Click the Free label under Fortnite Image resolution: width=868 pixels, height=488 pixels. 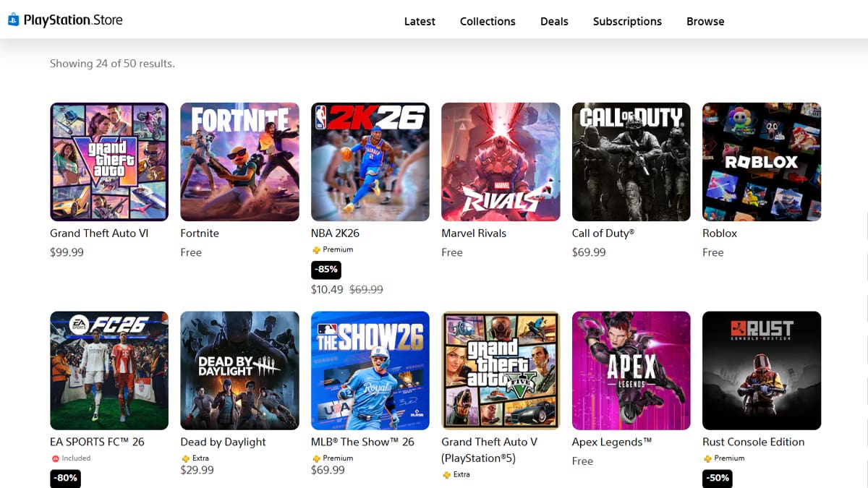(x=191, y=252)
